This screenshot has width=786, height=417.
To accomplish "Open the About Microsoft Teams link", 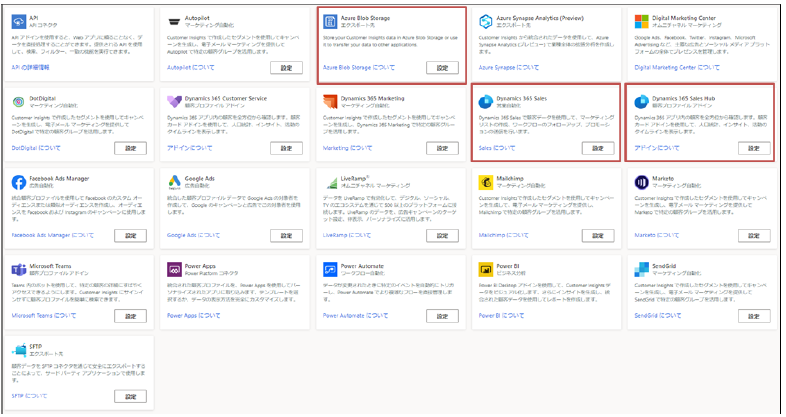I will click(44, 315).
